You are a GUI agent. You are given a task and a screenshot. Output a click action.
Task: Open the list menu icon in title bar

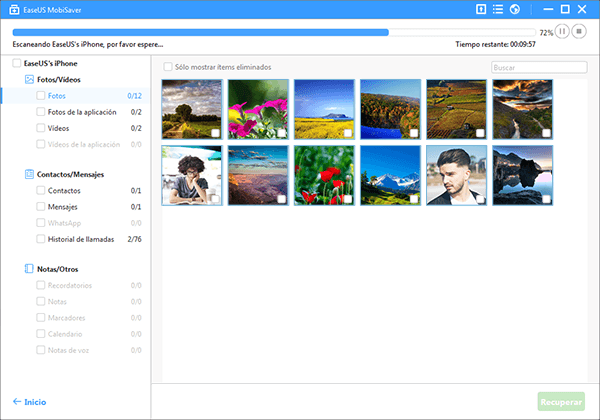(498, 9)
